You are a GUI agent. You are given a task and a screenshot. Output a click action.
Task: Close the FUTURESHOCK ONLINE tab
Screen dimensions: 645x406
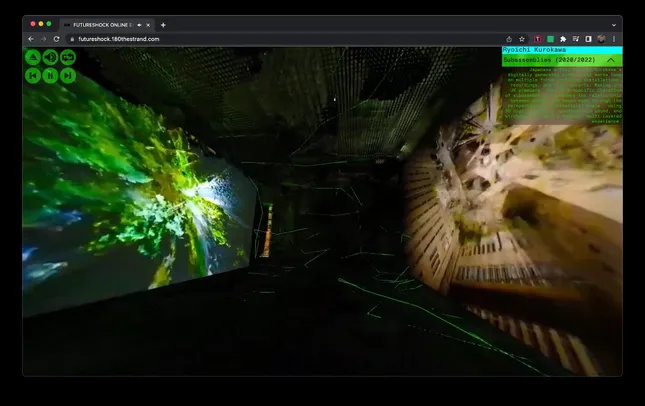(x=148, y=25)
